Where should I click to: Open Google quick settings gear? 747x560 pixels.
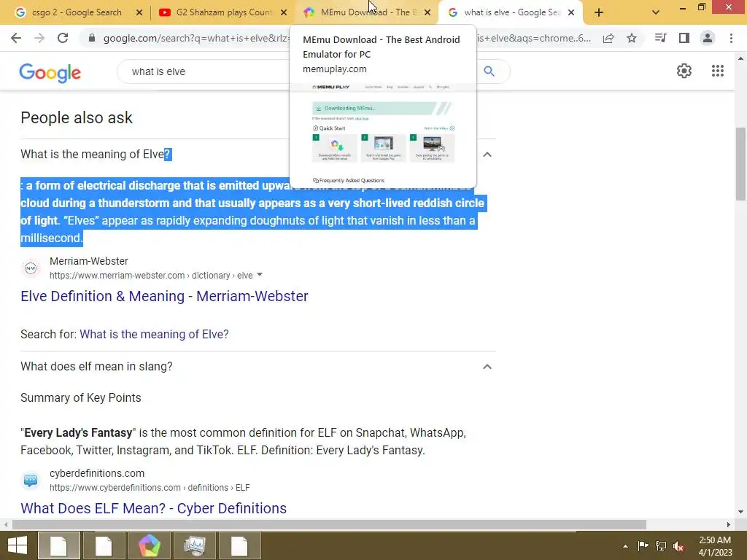684,71
